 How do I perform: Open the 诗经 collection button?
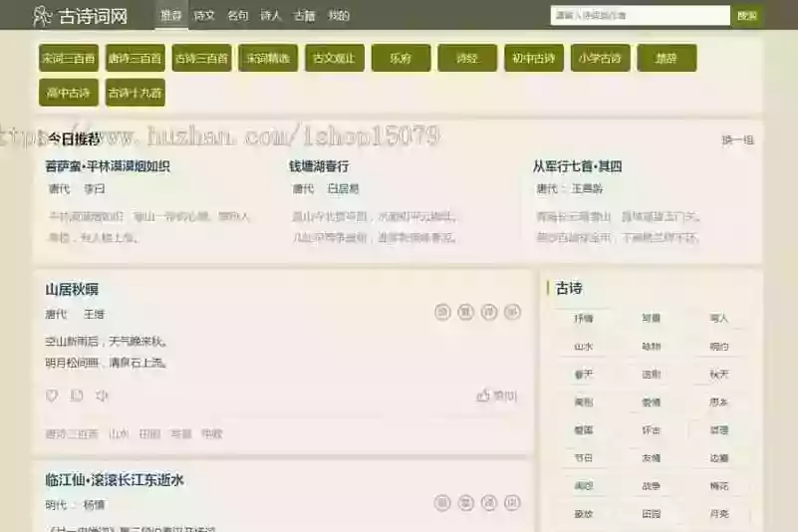click(x=467, y=58)
